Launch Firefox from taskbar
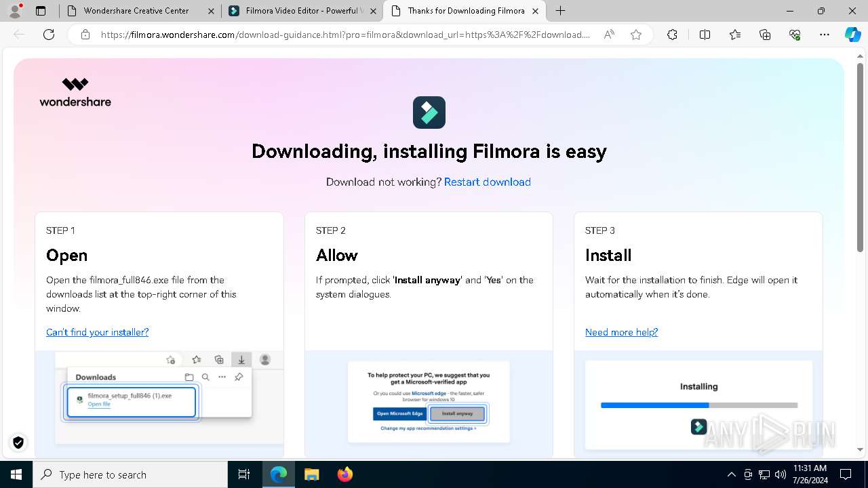868x488 pixels. [x=344, y=474]
